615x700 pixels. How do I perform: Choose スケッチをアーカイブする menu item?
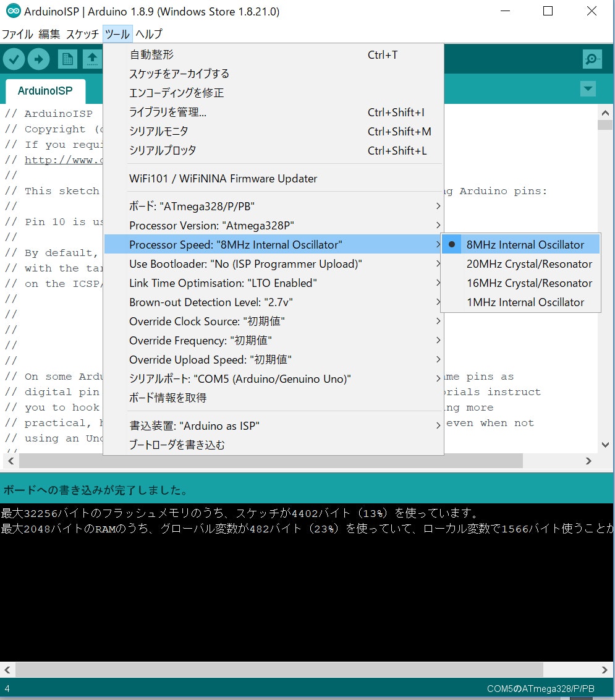[x=273, y=74]
